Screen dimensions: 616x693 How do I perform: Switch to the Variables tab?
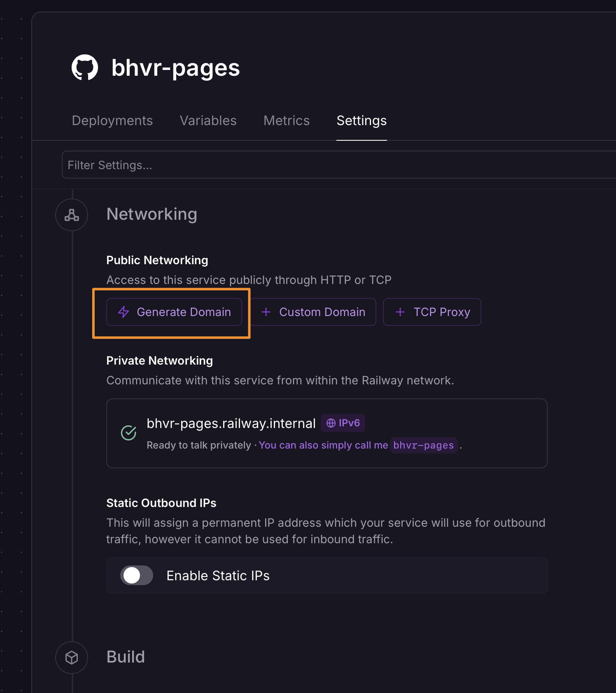pyautogui.click(x=208, y=121)
